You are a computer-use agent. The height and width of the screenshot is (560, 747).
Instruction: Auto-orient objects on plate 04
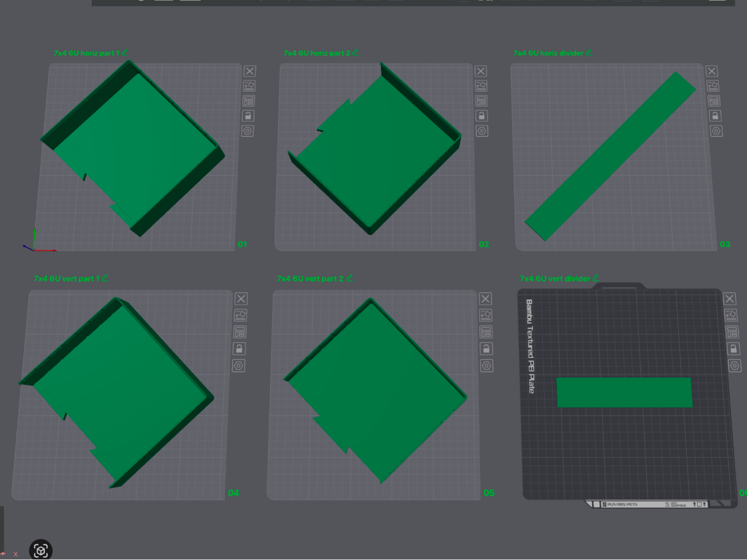point(240,315)
